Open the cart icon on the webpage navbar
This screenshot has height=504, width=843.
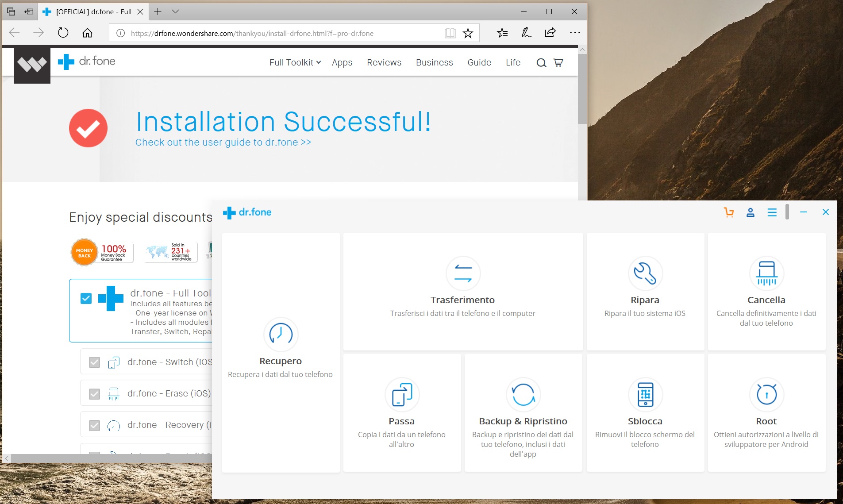click(x=558, y=63)
